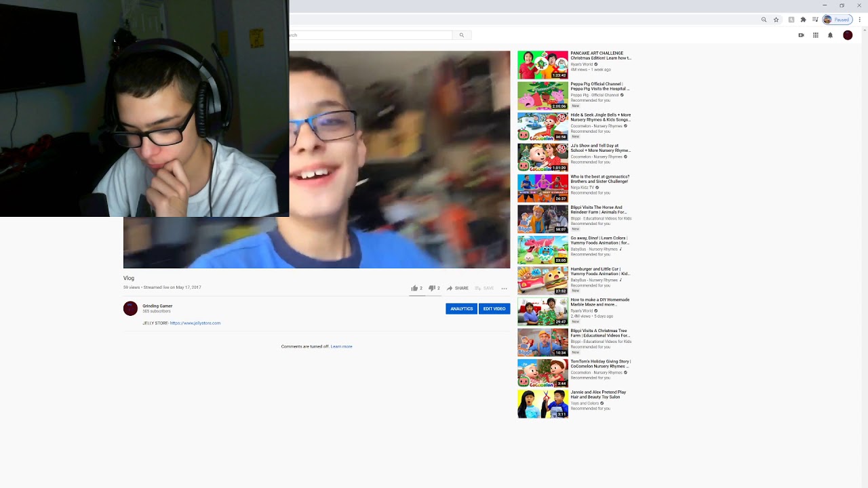Viewport: 868px width, 488px height.
Task: Open TomTom's Holiday Giving Story thumbnail
Action: (x=542, y=373)
